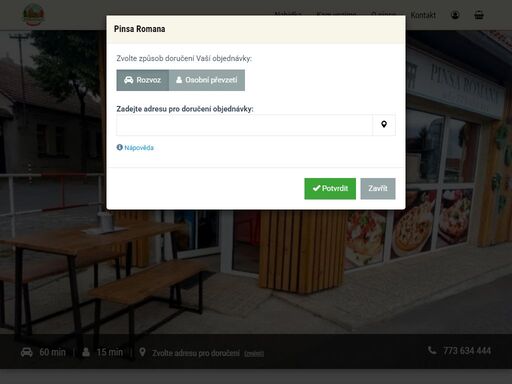
Task: Open the Kontakt menu item
Action: tap(423, 15)
